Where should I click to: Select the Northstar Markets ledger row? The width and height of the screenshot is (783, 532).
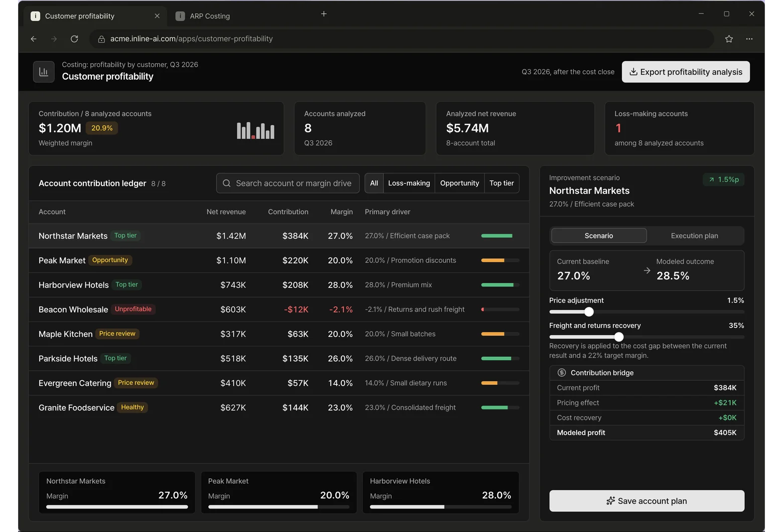(x=279, y=236)
